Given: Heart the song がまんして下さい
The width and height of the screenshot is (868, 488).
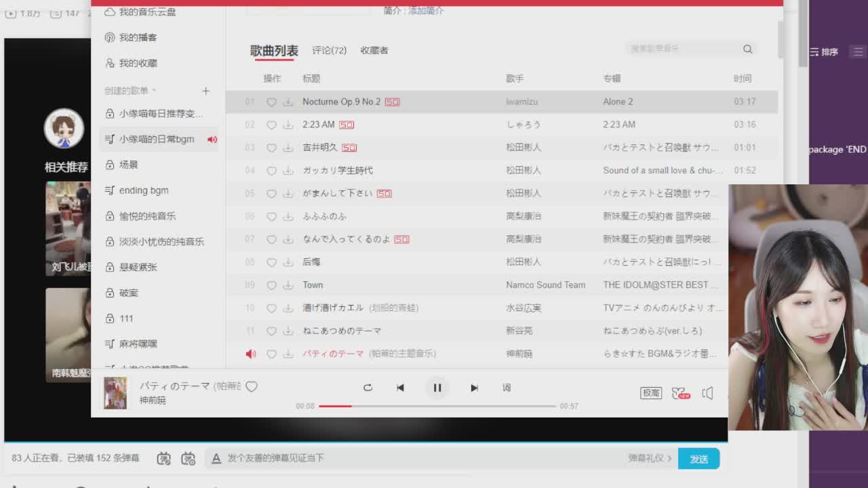Looking at the screenshot, I should 271,194.
